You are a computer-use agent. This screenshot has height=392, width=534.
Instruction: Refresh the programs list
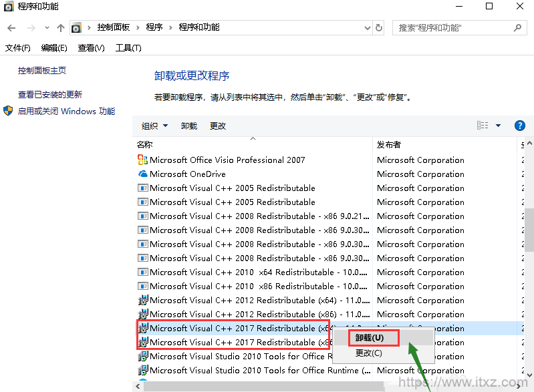379,27
